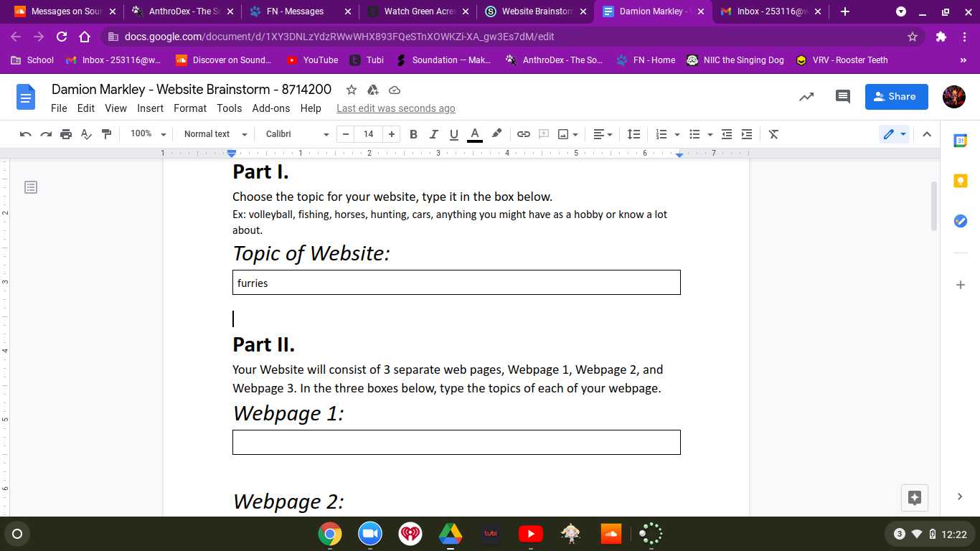Click the Line spacing icon
Viewport: 980px width, 551px height.
tap(634, 134)
